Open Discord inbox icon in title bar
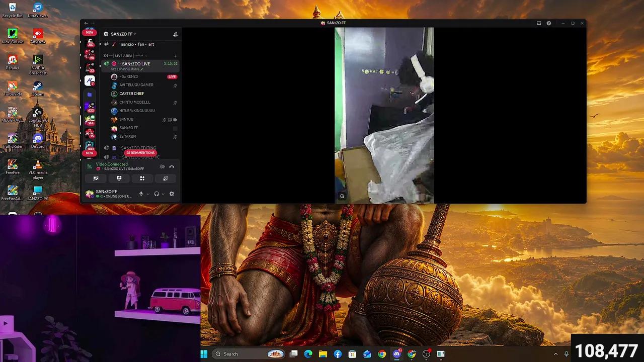This screenshot has width=644, height=362. coord(539,23)
